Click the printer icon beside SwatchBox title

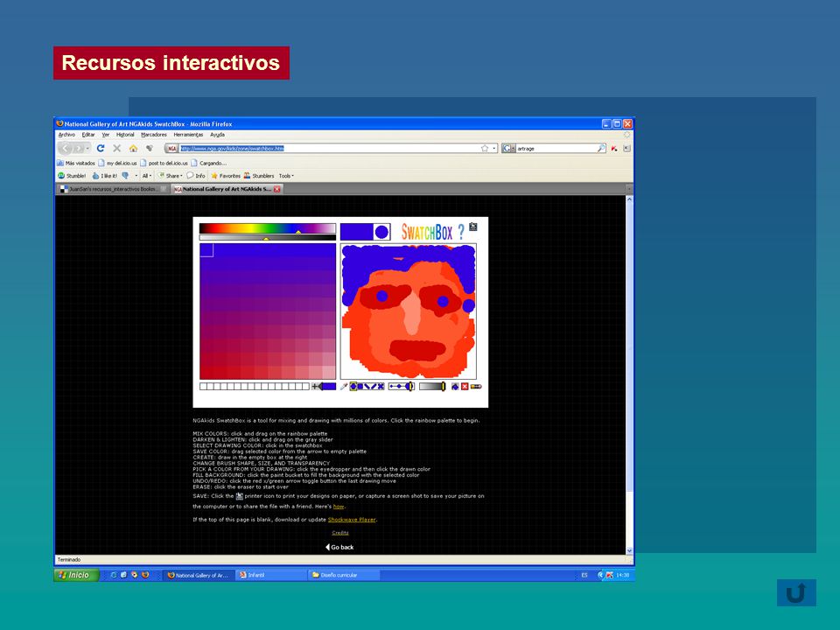tap(473, 227)
